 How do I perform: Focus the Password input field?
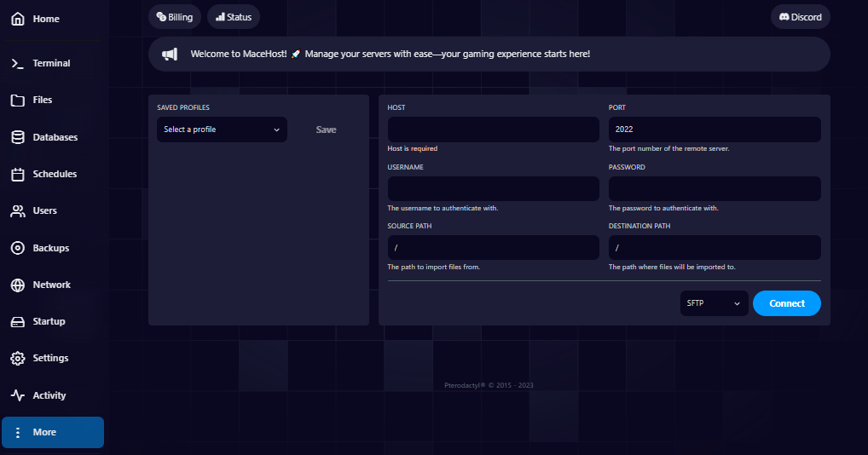(x=715, y=188)
